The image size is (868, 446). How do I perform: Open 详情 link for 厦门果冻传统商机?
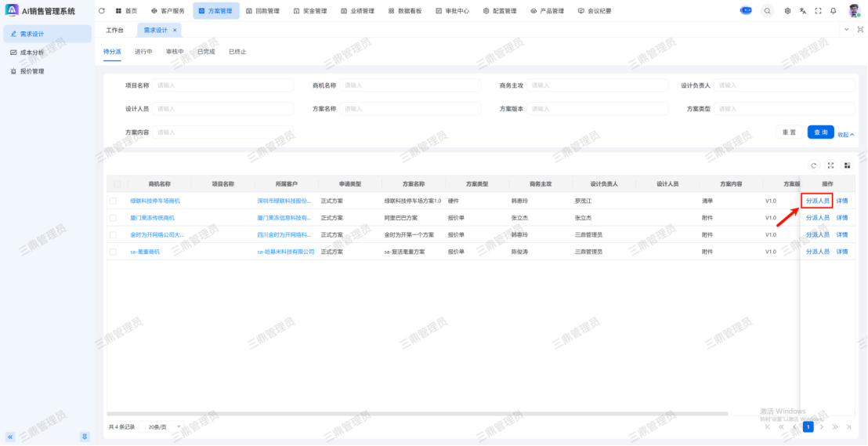[x=842, y=217]
